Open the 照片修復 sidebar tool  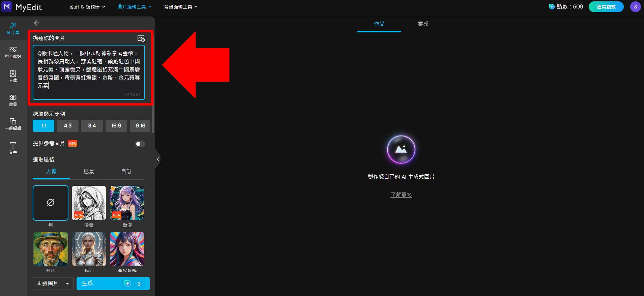pos(13,53)
